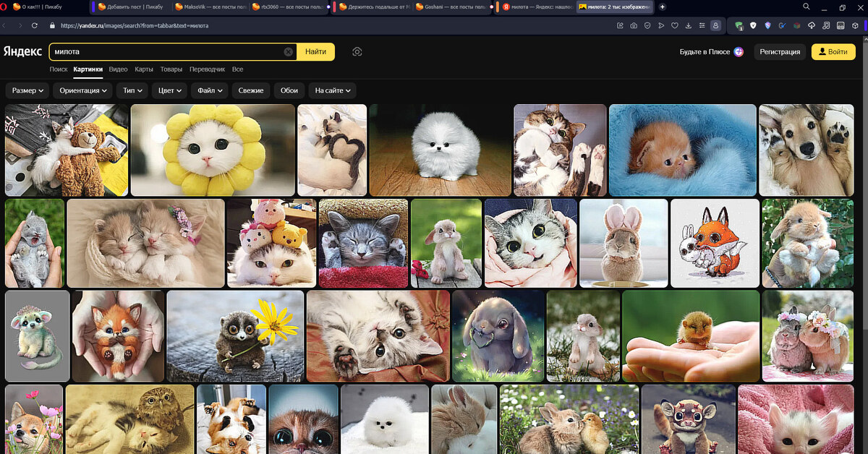Open the music note player extension icon
The height and width of the screenshot is (454, 868).
[x=825, y=25]
